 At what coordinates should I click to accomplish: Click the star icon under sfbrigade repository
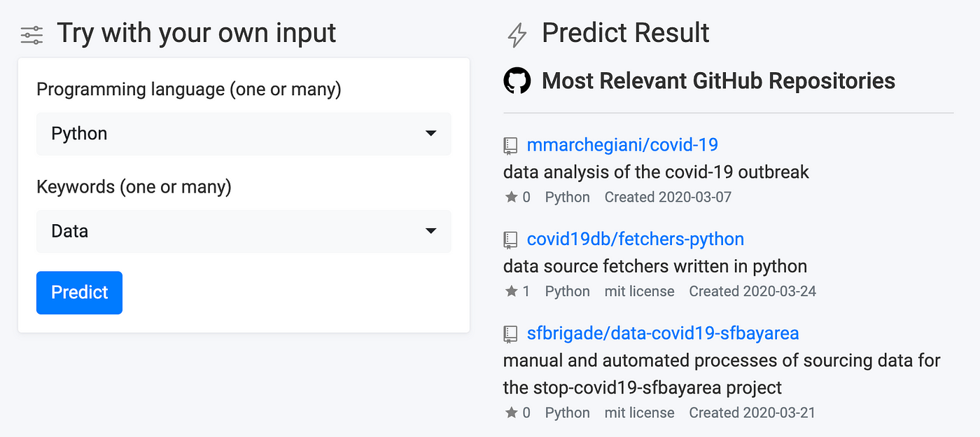click(511, 412)
